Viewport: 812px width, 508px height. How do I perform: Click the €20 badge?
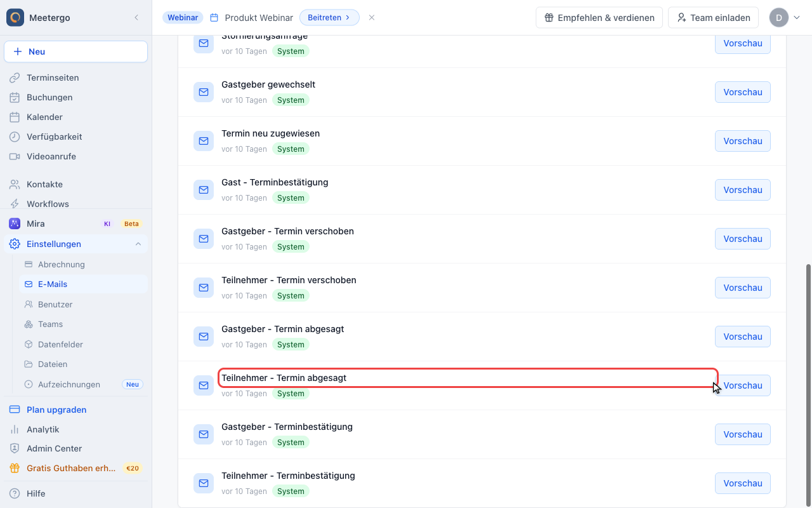(x=133, y=468)
